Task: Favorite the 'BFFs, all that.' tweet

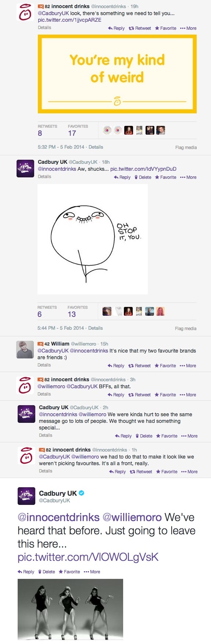Action: (165, 395)
